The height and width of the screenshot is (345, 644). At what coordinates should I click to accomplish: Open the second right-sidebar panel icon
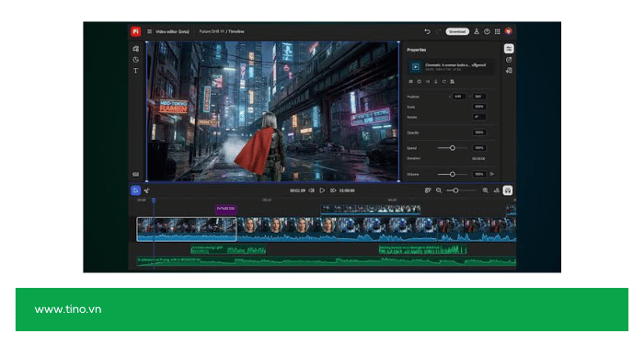tap(509, 60)
